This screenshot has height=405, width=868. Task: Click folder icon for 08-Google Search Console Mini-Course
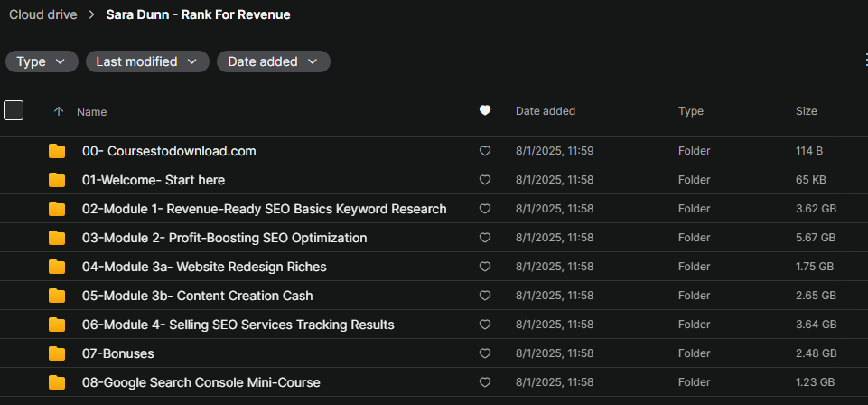[57, 382]
